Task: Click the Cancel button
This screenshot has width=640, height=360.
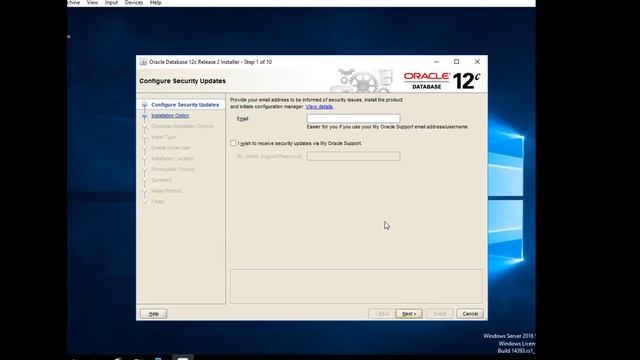Action: 470,313
